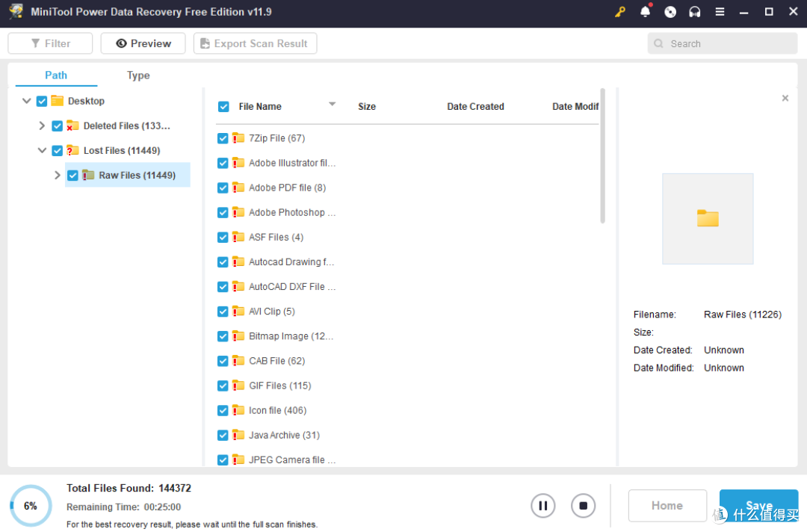The image size is (807, 532).
Task: Click the Lost Files folder icon
Action: (72, 150)
